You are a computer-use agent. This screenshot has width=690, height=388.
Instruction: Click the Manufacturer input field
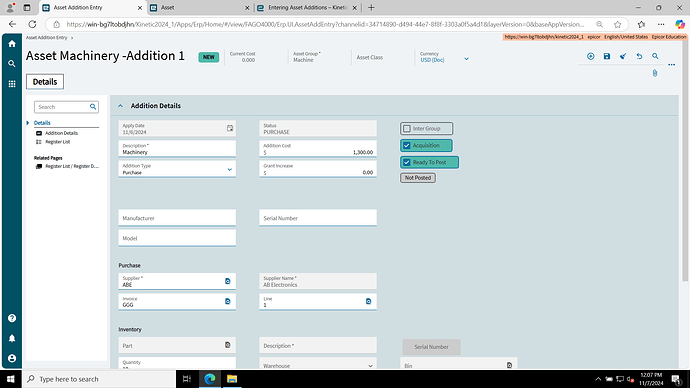tap(177, 218)
